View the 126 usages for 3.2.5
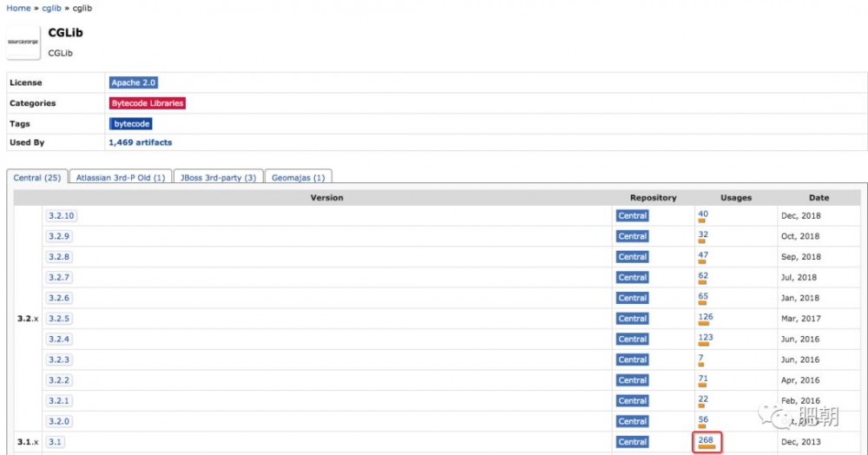This screenshot has width=868, height=455. pos(705,317)
